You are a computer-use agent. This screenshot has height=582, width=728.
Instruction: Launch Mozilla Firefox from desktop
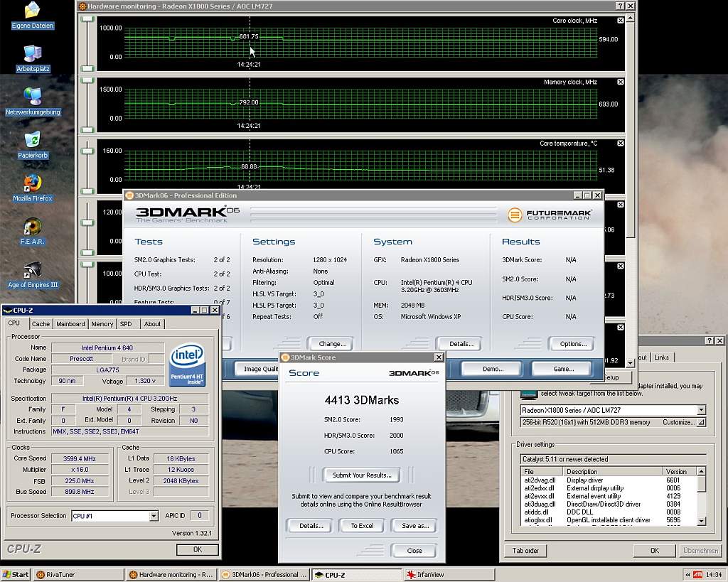point(33,188)
